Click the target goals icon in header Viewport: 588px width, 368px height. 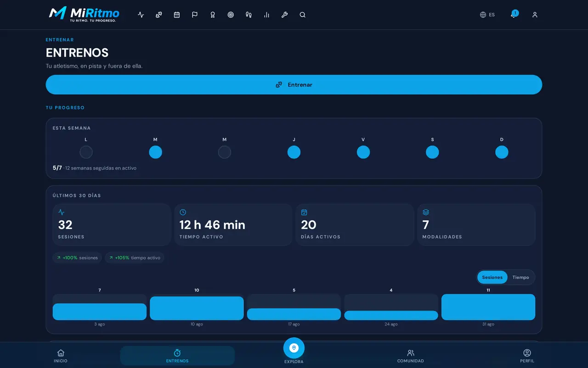(x=231, y=15)
